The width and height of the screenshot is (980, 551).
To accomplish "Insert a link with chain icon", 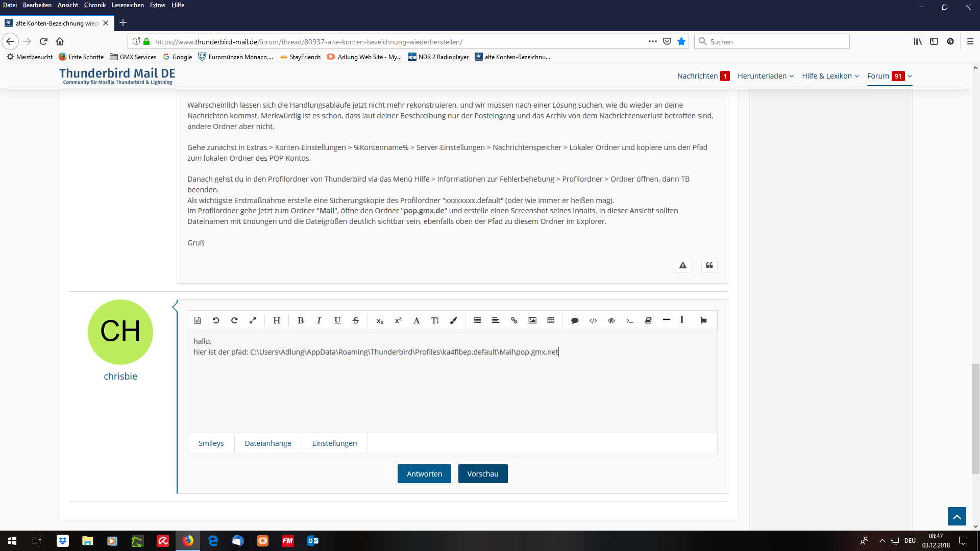I will (514, 320).
